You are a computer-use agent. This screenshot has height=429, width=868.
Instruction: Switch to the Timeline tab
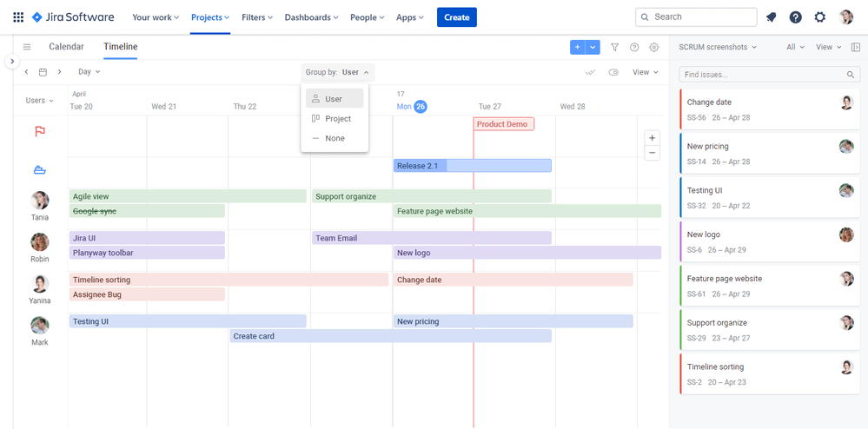click(120, 47)
